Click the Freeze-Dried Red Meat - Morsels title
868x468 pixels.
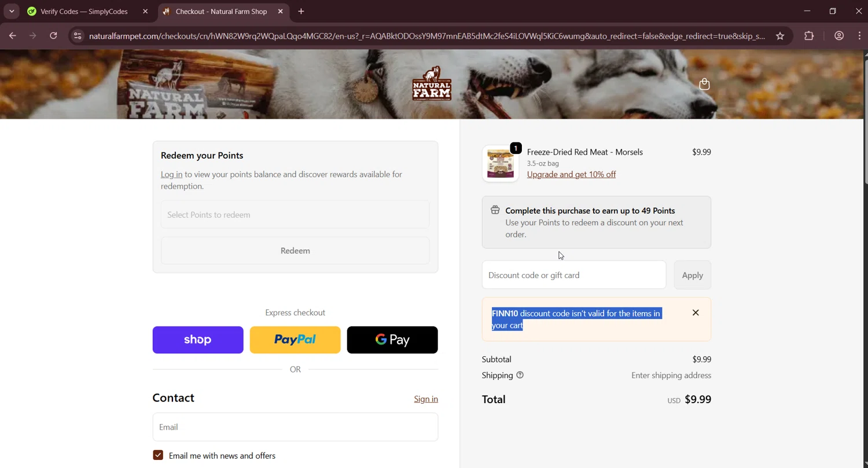[585, 152]
